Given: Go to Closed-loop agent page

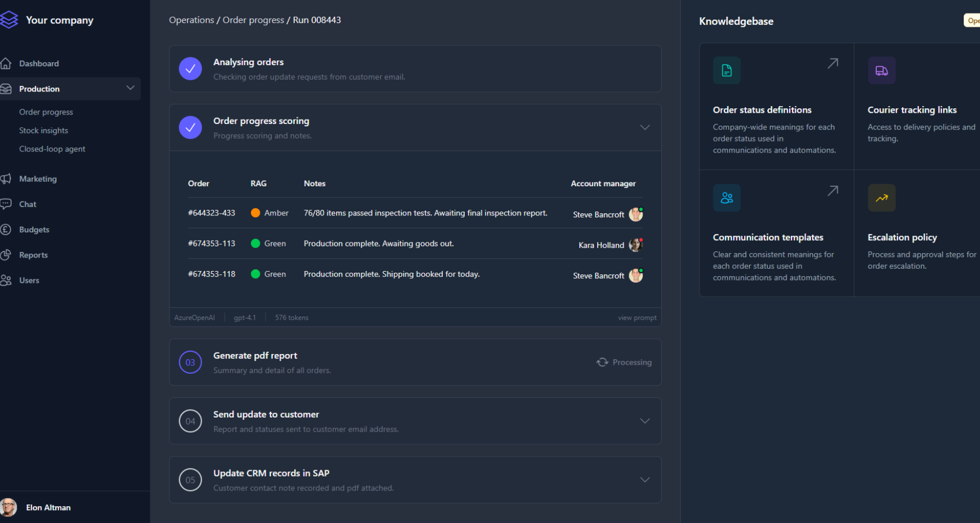Looking at the screenshot, I should tap(52, 149).
